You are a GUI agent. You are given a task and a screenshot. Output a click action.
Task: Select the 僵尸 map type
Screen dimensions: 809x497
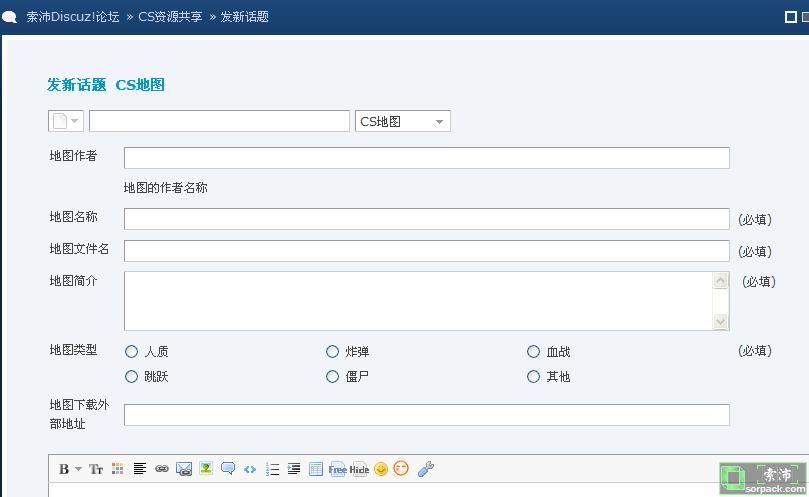pos(332,376)
